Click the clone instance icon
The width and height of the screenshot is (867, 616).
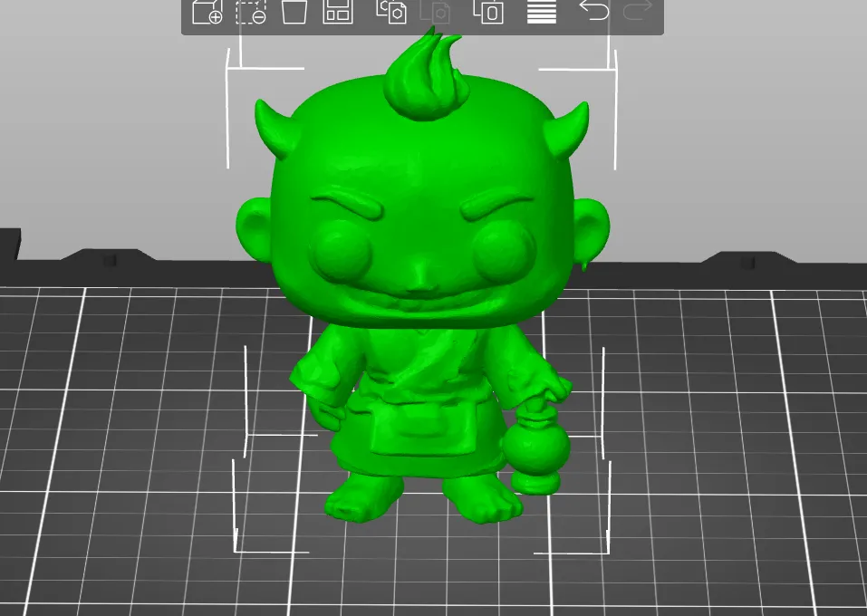[x=489, y=11]
